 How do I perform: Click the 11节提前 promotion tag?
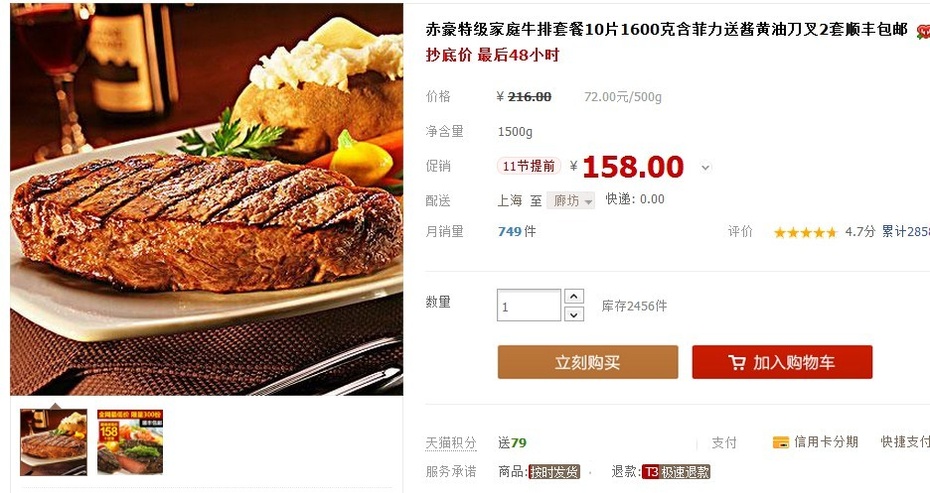(528, 166)
